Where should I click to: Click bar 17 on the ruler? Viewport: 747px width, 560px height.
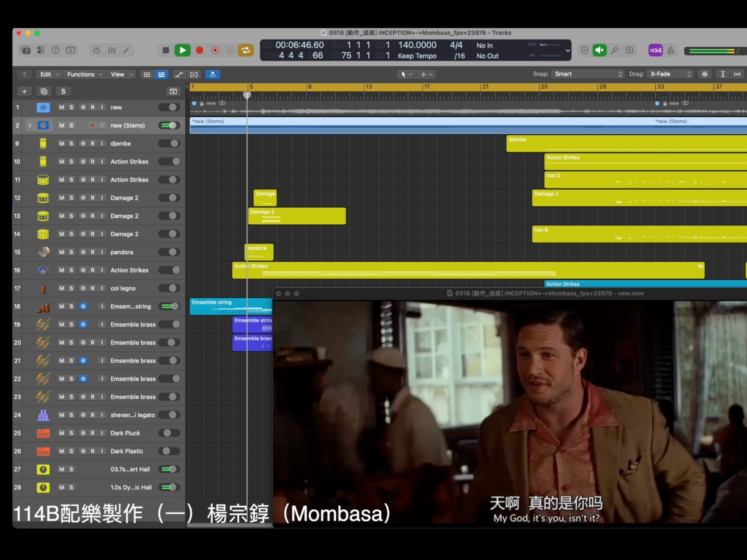(x=426, y=87)
